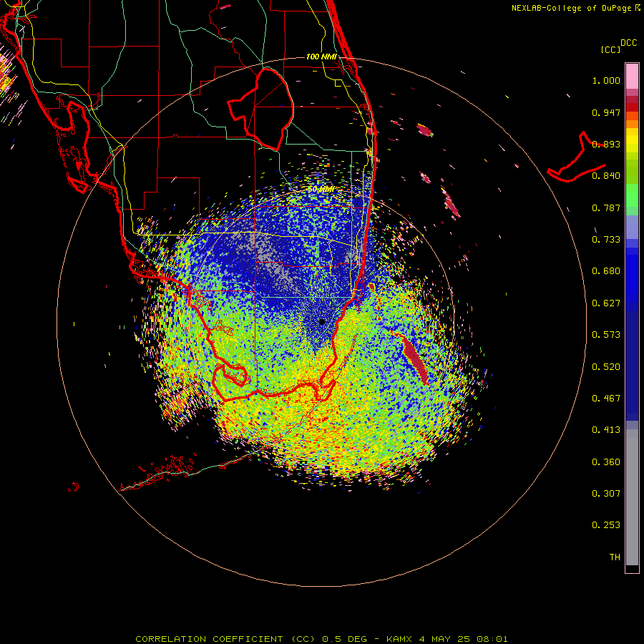
Task: Click the 1.000 legend value
Action: click(606, 80)
